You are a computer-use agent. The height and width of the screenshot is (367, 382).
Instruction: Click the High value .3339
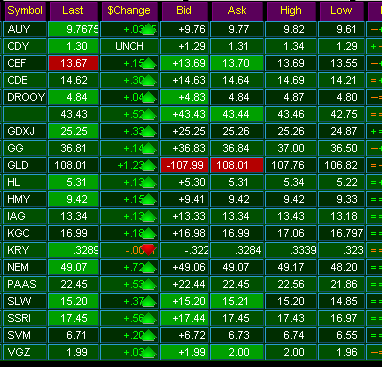(x=291, y=250)
